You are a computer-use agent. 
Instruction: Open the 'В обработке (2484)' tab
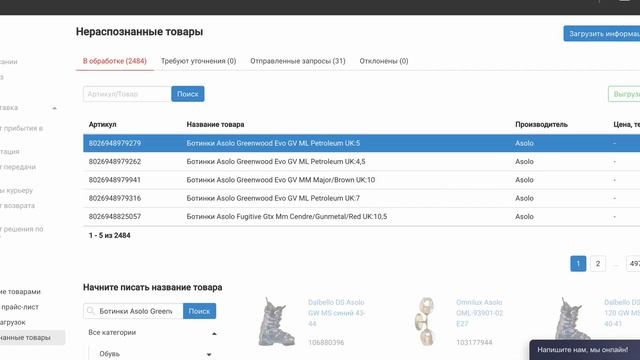115,61
